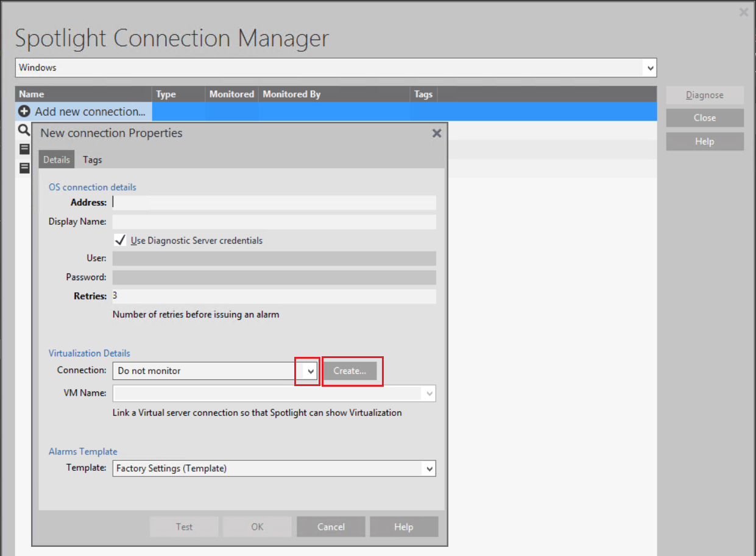756x556 pixels.
Task: Click the Retries field containing 3
Action: (x=274, y=296)
